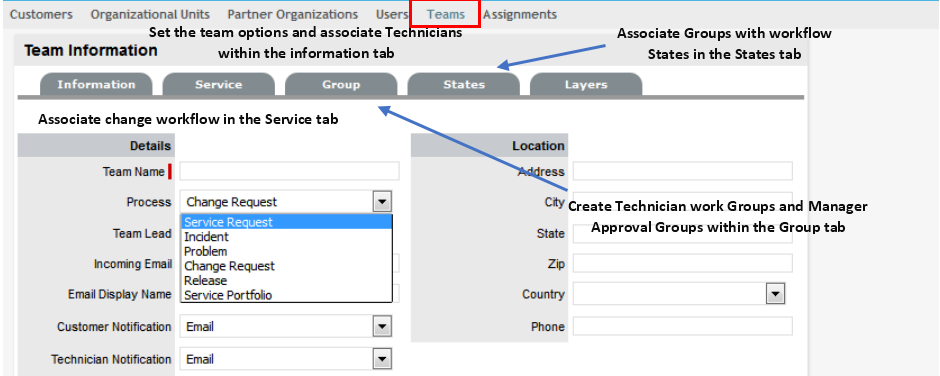The width and height of the screenshot is (940, 376).
Task: Click the Phone input field
Action: point(682,326)
